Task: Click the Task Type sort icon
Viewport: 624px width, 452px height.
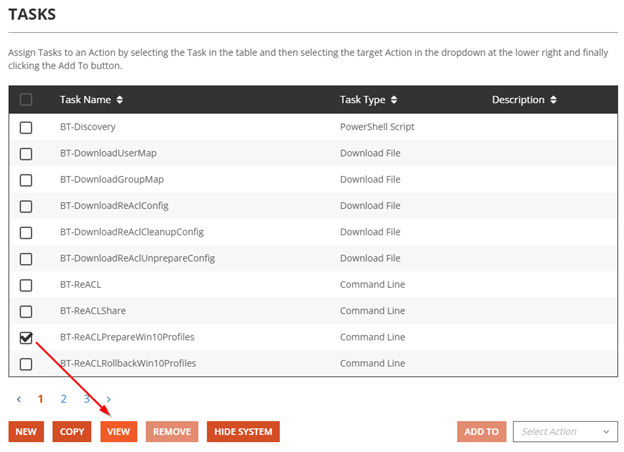Action: pos(394,100)
